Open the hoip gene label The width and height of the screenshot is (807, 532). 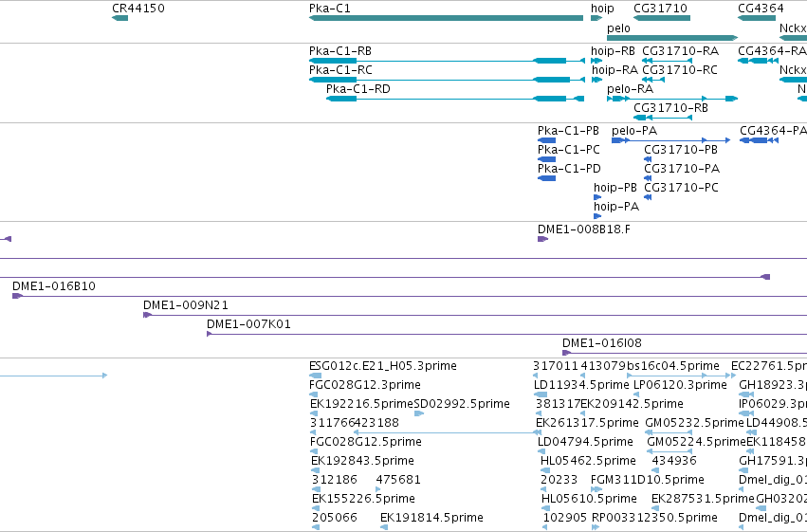[x=602, y=9]
